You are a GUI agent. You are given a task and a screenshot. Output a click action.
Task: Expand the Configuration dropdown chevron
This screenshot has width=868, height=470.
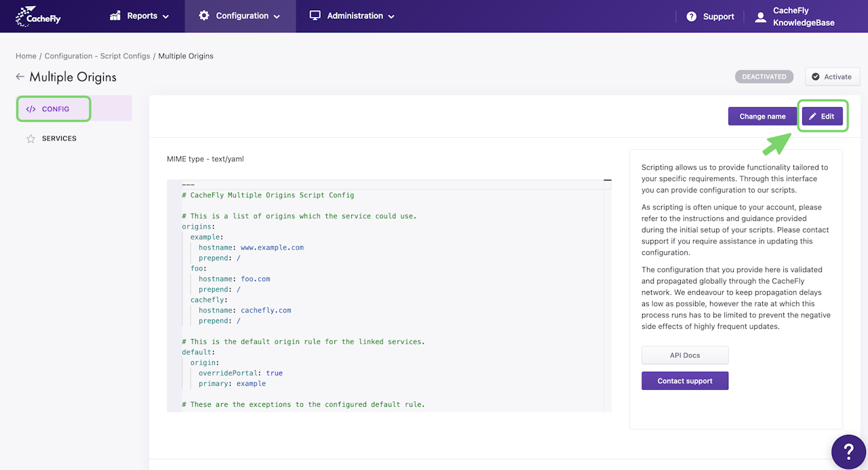pos(277,16)
